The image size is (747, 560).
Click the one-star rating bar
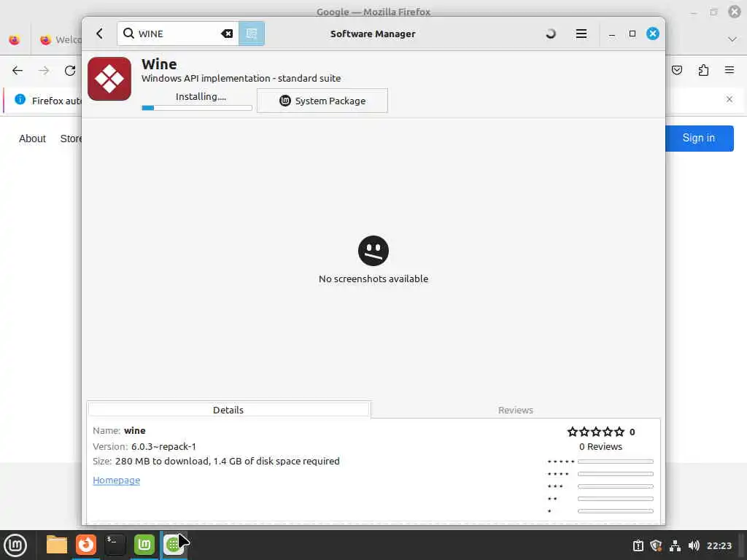click(x=615, y=511)
